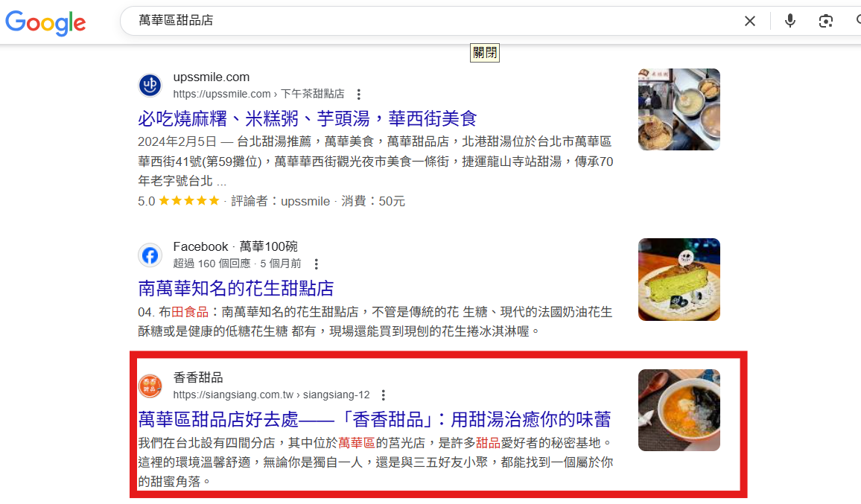
Task: Open more options for upssmile.com result
Action: click(x=358, y=95)
